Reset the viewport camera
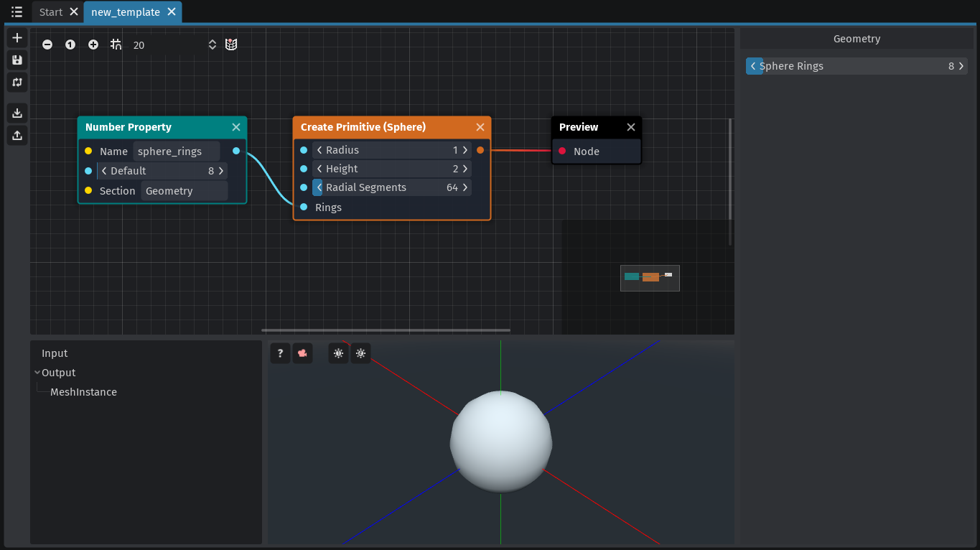The height and width of the screenshot is (550, 980). click(x=302, y=353)
